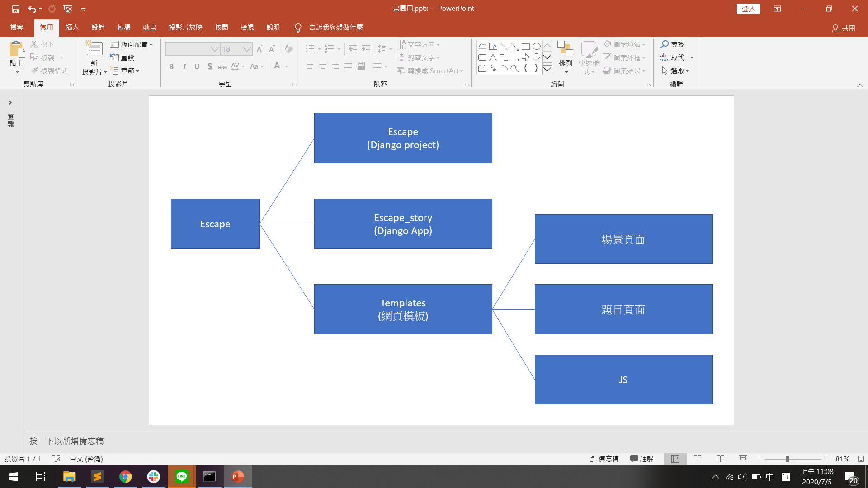
Task: Click the Find (尋找) magnifier icon
Action: 664,44
